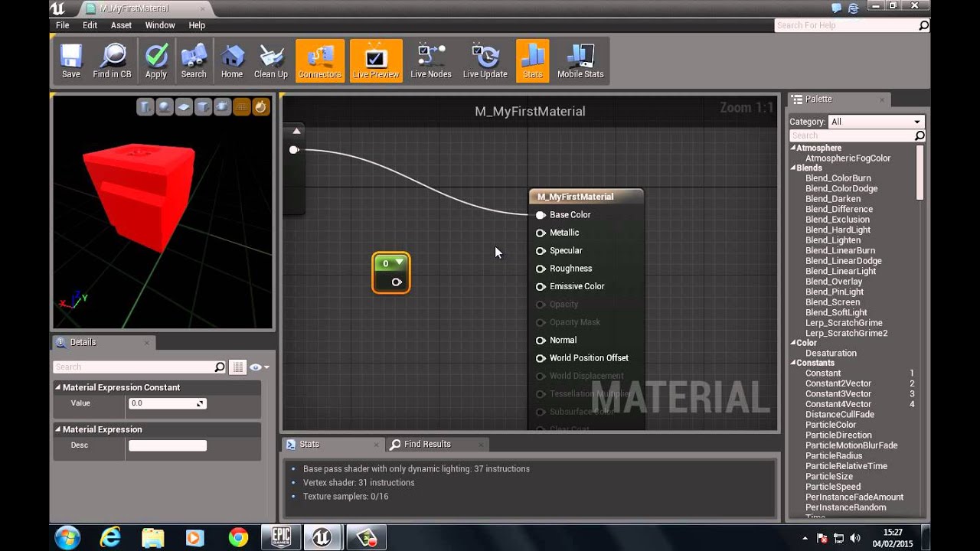Toggle realtime preview stopwatch icon

point(260,107)
